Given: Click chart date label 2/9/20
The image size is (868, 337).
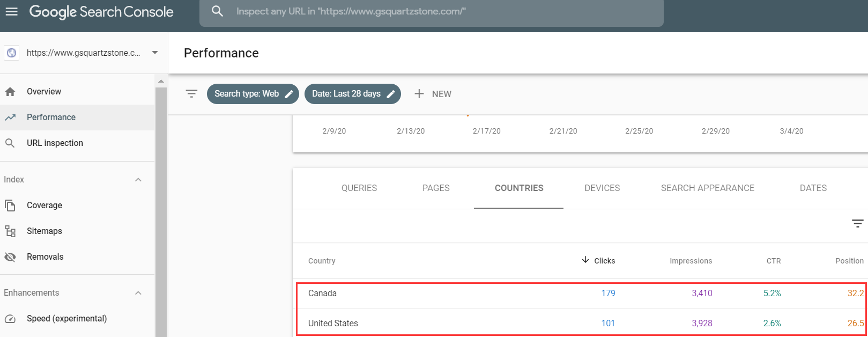Looking at the screenshot, I should coord(334,131).
